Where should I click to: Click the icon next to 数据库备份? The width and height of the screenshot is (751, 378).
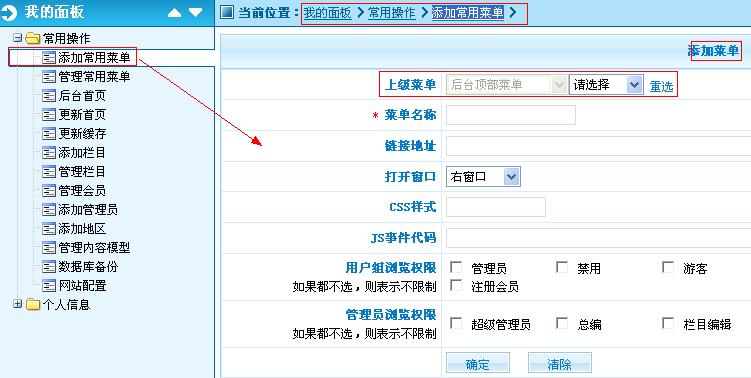click(49, 266)
